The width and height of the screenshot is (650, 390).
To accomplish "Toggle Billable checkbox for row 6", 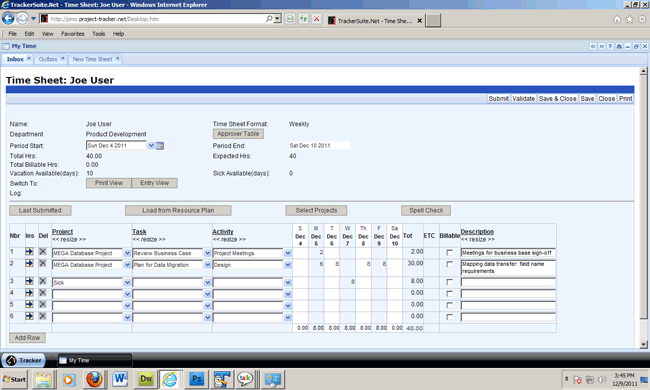I will [449, 317].
